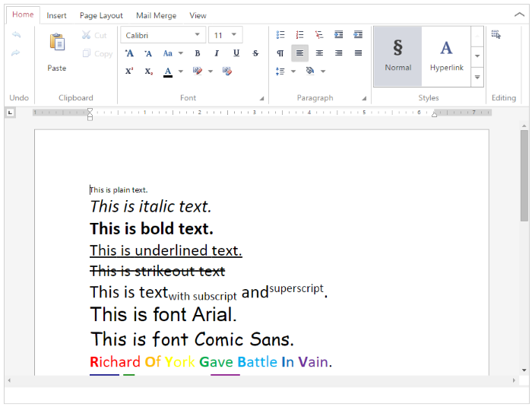
Task: Open the Change Case dropdown arrow
Action: click(181, 53)
